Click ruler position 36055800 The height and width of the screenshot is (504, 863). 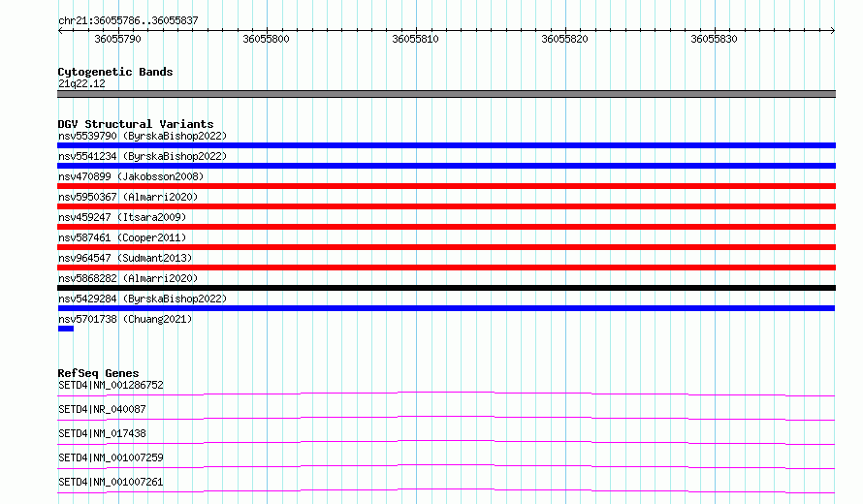(266, 39)
